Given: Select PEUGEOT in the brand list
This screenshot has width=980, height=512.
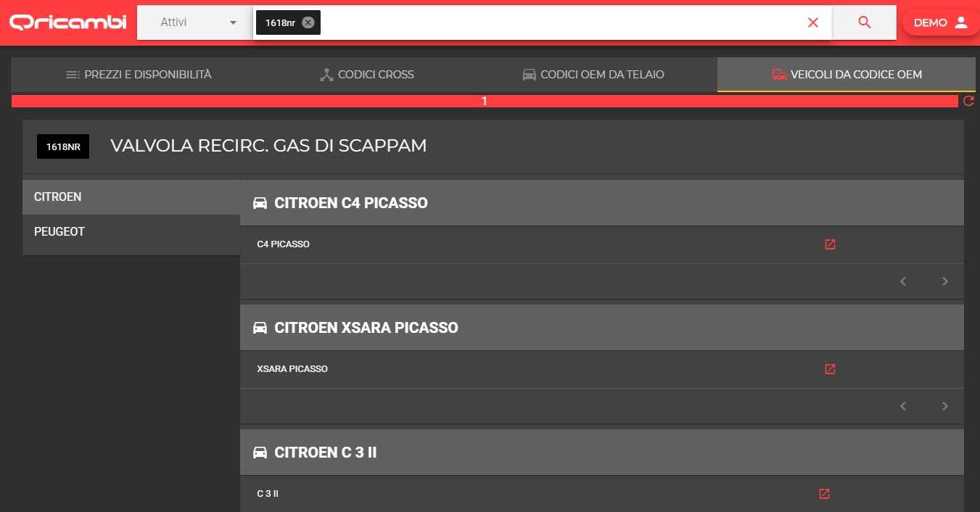Looking at the screenshot, I should tap(131, 232).
